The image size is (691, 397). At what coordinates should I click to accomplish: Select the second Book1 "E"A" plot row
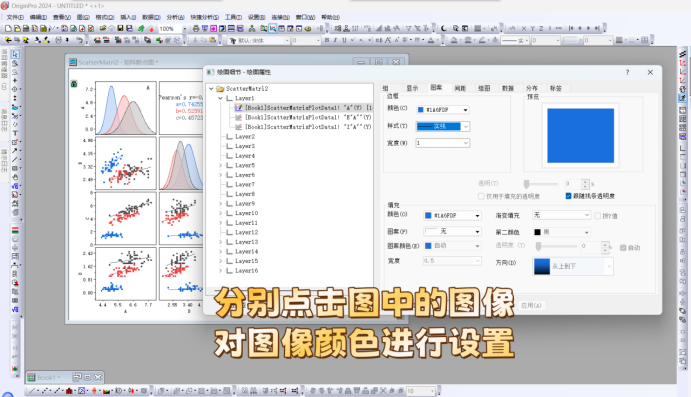pyautogui.click(x=308, y=117)
